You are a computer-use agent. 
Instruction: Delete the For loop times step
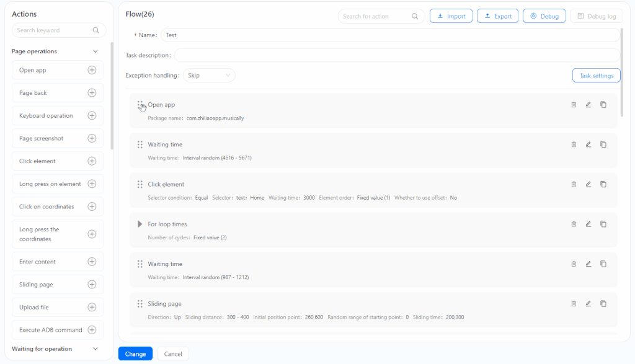574,224
